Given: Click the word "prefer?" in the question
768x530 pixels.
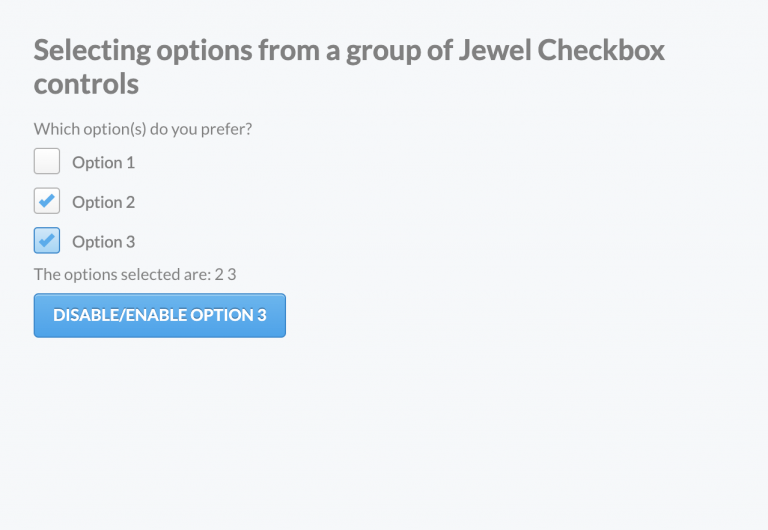Looking at the screenshot, I should (x=227, y=129).
